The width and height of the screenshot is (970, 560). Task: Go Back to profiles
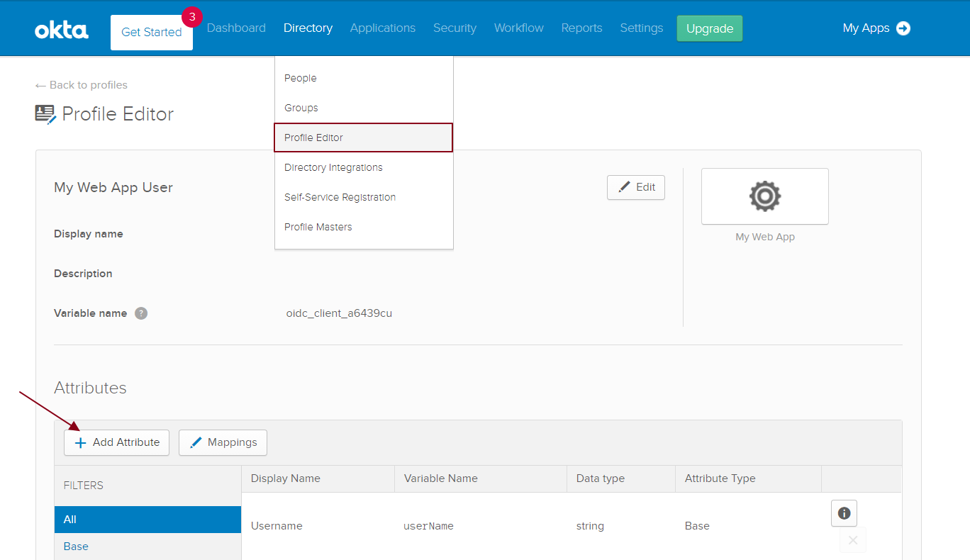(81, 84)
